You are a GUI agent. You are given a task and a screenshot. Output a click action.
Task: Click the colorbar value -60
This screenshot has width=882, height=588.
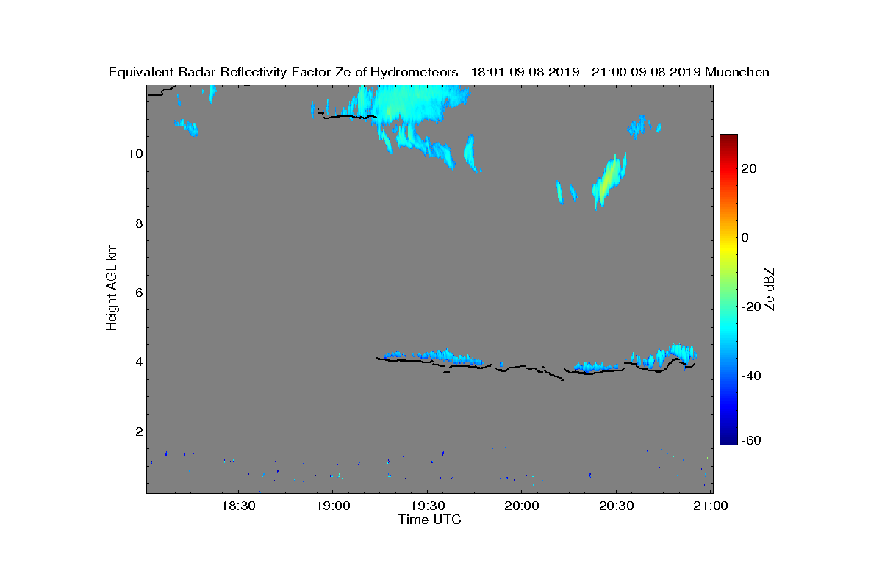pos(750,440)
